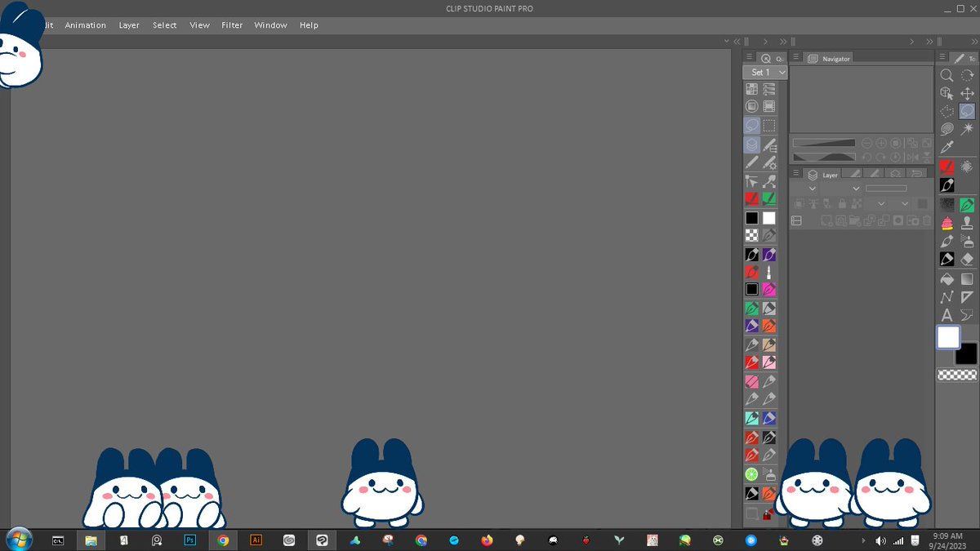The image size is (980, 551).
Task: Click the Navigator zoom slider
Action: click(x=824, y=143)
